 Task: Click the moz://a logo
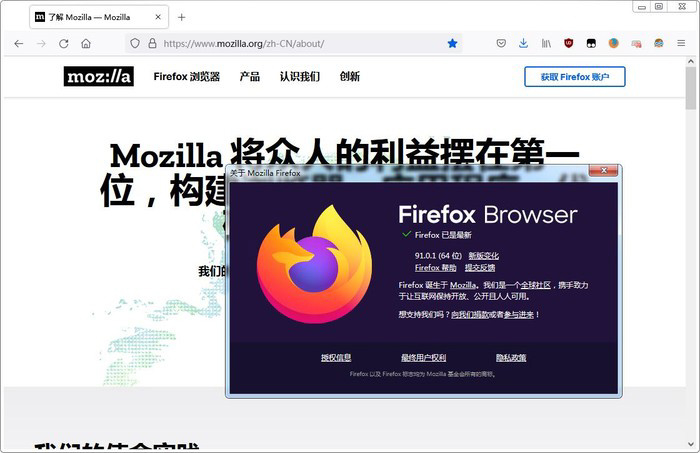tap(99, 76)
